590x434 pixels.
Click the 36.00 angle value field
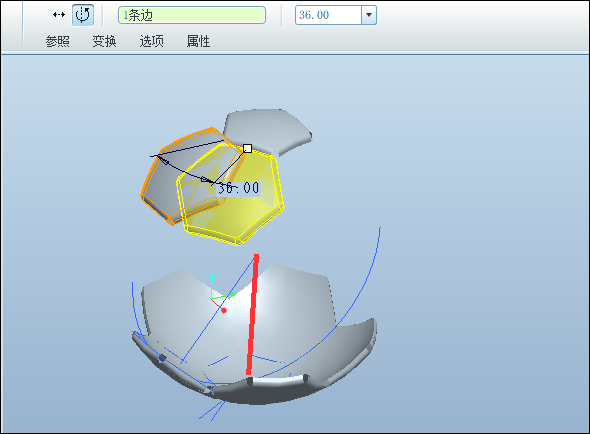point(328,15)
